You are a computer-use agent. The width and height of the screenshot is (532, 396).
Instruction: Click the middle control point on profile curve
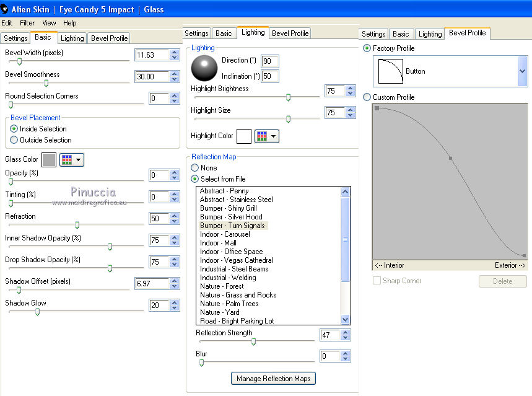450,159
